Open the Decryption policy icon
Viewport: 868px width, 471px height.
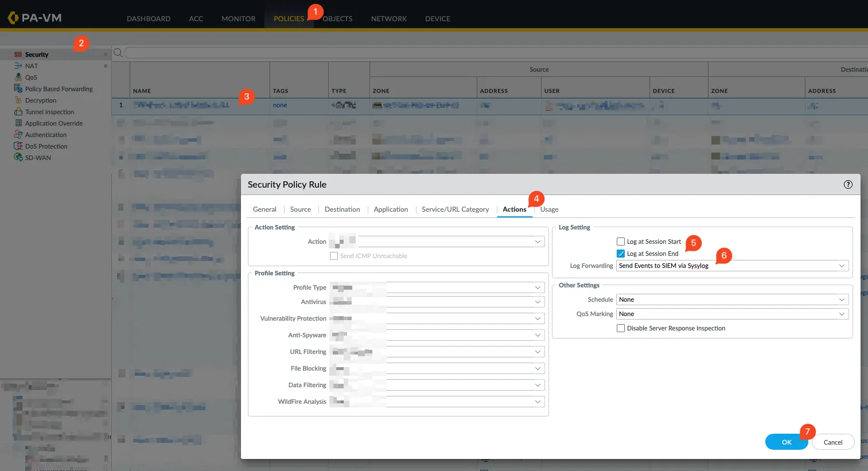pyautogui.click(x=18, y=100)
